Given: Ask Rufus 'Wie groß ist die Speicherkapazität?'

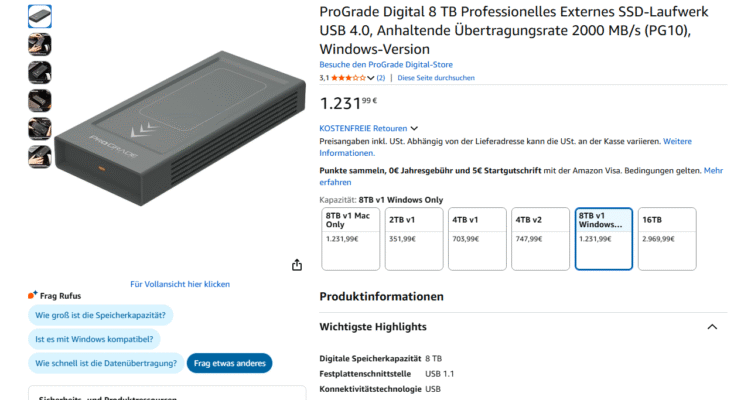Looking at the screenshot, I should click(100, 315).
